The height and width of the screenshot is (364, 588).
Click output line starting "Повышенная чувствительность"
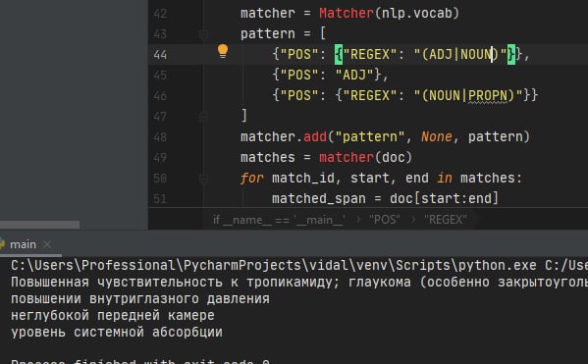point(299,282)
